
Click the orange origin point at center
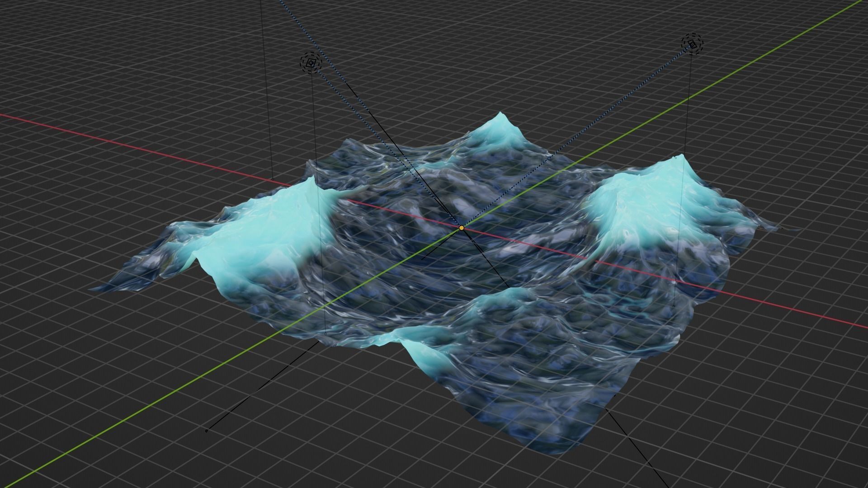[x=462, y=228]
